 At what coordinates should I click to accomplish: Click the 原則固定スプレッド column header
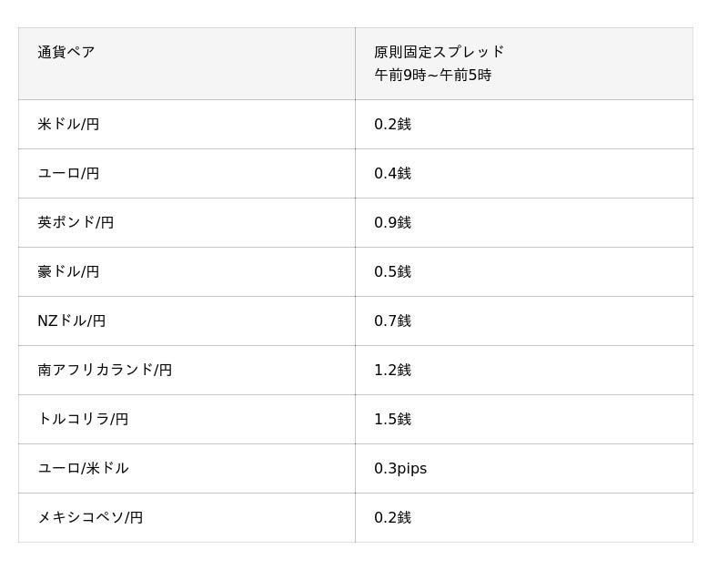[439, 52]
